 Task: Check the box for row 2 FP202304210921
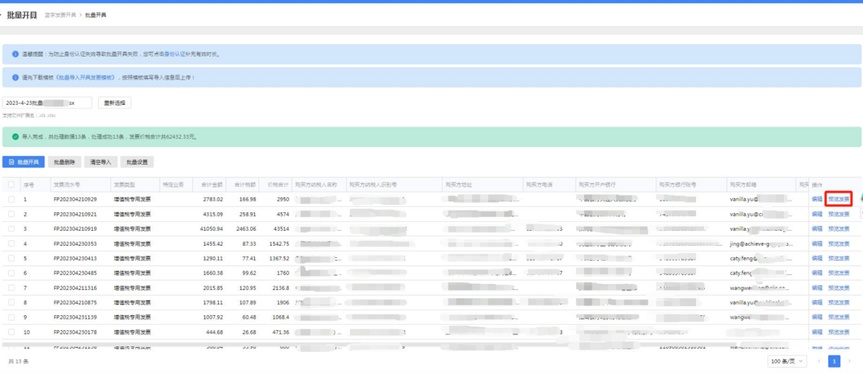(x=12, y=214)
